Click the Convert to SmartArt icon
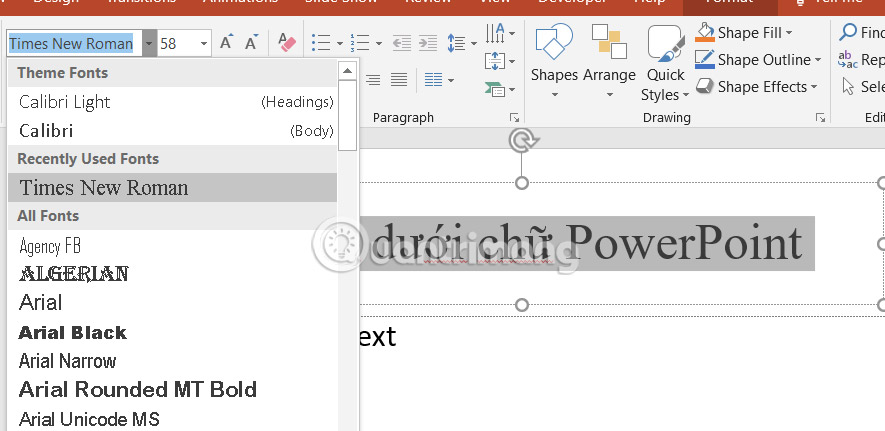Image resolution: width=885 pixels, height=431 pixels. [494, 89]
